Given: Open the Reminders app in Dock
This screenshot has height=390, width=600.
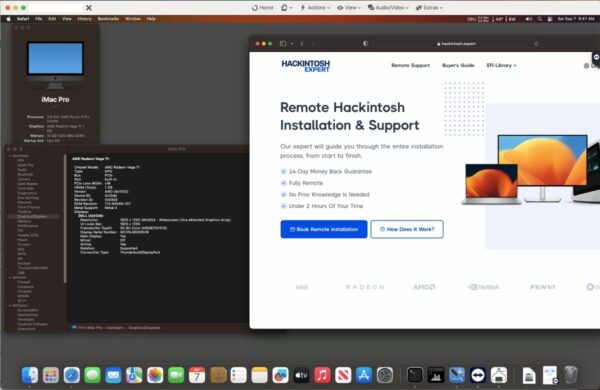Looking at the screenshot, I should [x=238, y=375].
